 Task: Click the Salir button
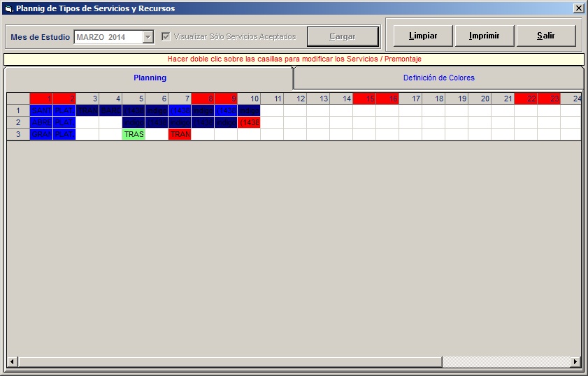[x=546, y=36]
